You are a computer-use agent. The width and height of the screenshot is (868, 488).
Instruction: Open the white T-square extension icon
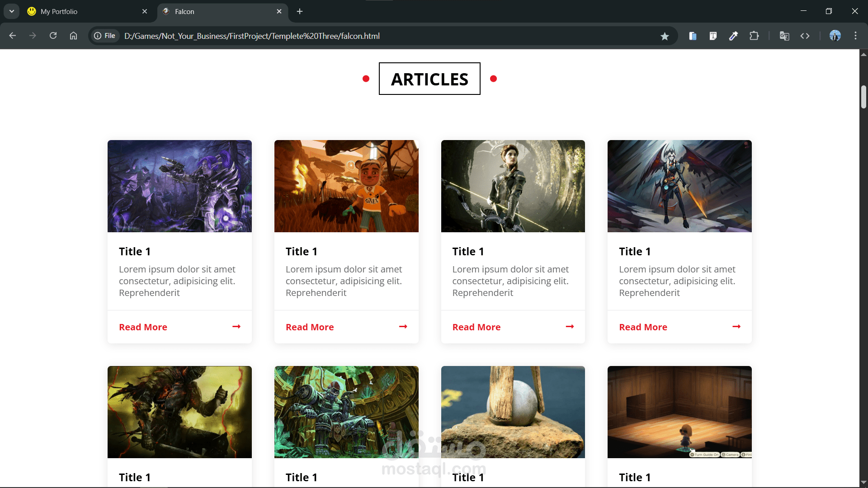[x=713, y=36]
